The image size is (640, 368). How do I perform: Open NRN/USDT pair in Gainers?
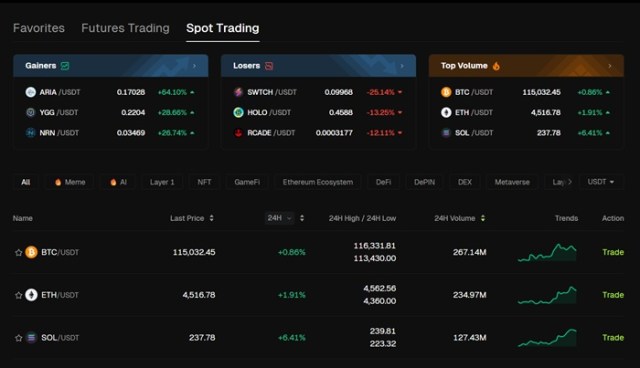[x=59, y=133]
